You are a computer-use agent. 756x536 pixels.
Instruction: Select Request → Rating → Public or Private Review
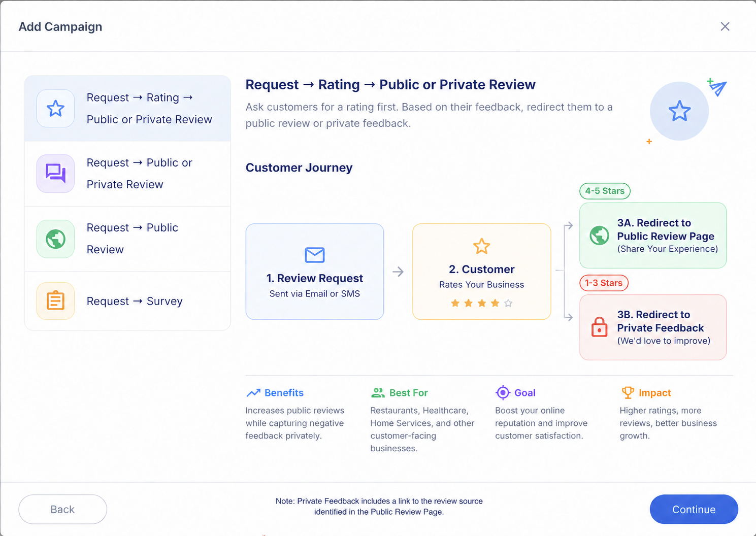click(x=128, y=108)
